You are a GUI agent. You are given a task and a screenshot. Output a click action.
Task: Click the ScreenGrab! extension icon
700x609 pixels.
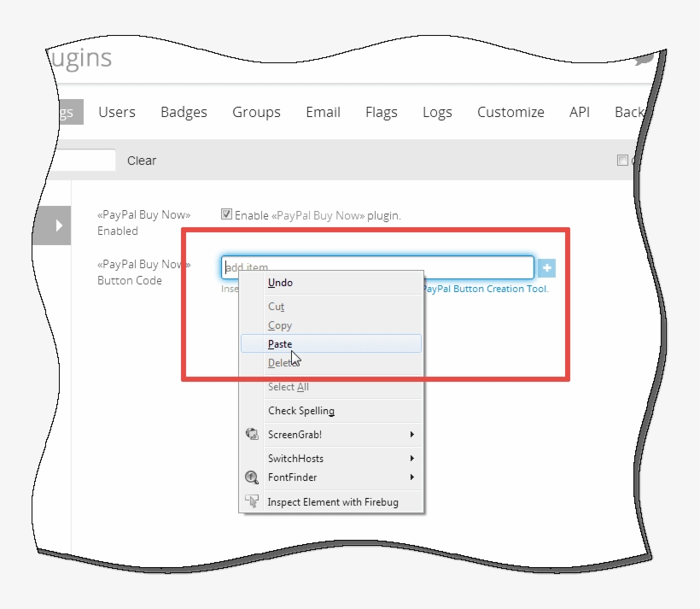[x=252, y=435]
